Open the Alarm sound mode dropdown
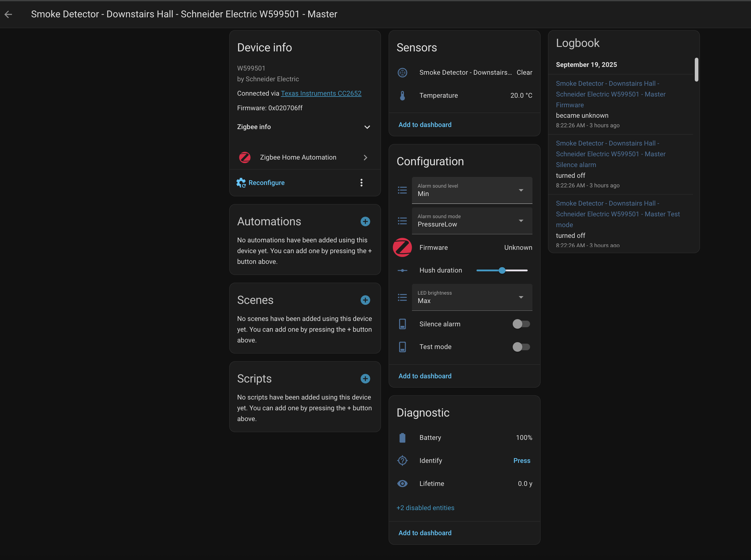Screen dimensions: 751x560 [472, 221]
